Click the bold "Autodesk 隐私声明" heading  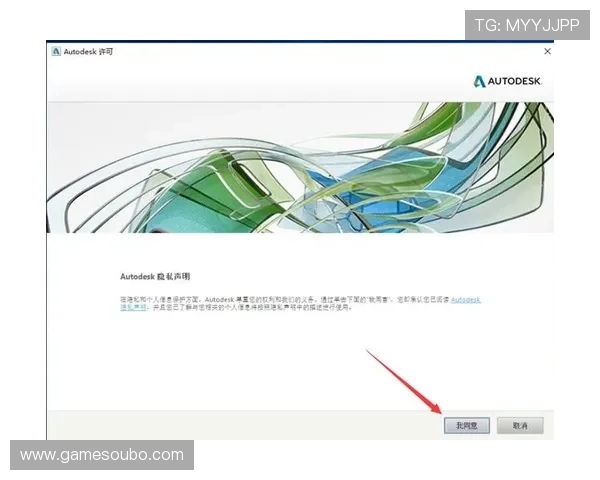pyautogui.click(x=153, y=273)
